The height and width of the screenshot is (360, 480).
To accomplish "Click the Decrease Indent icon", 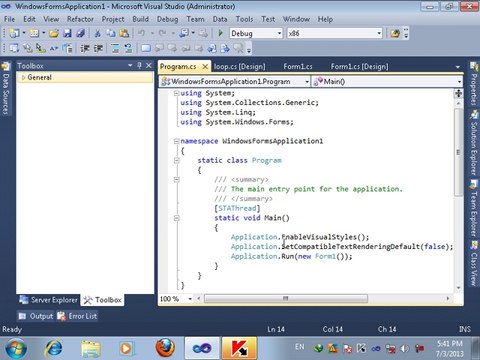I will pyautogui.click(x=85, y=48).
